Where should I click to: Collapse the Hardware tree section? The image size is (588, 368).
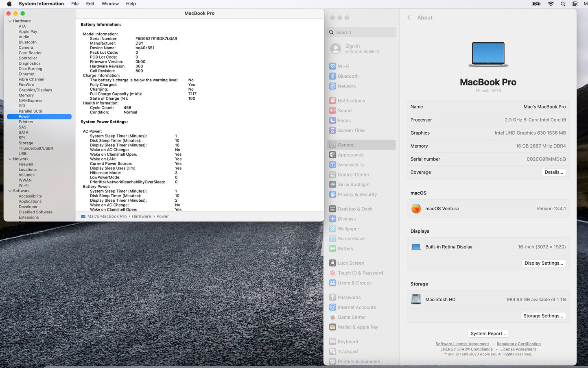[10, 21]
